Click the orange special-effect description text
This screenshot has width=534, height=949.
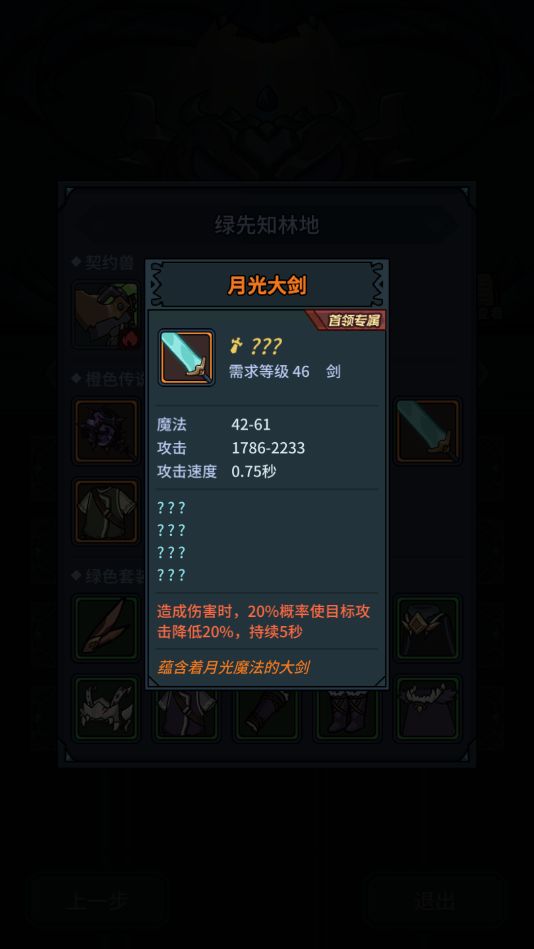pos(263,622)
